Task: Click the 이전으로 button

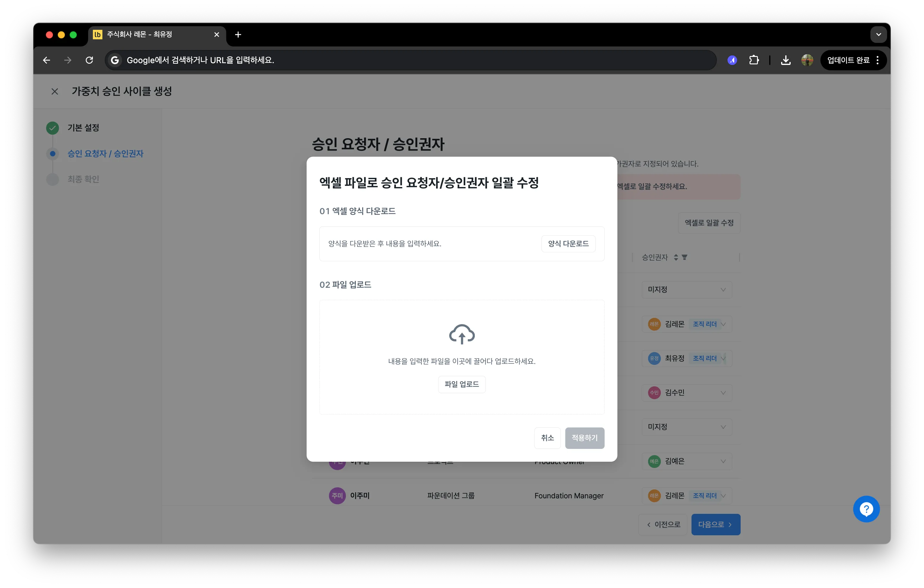Action: click(663, 524)
